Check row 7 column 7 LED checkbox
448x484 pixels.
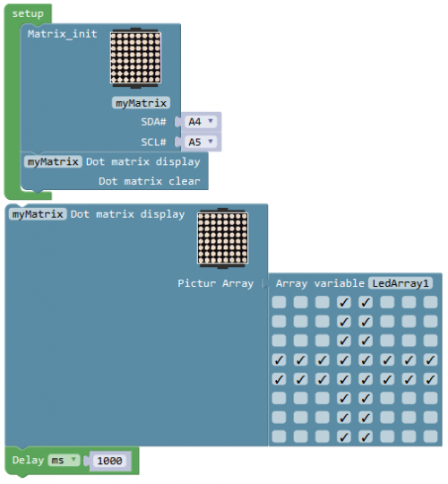[409, 418]
